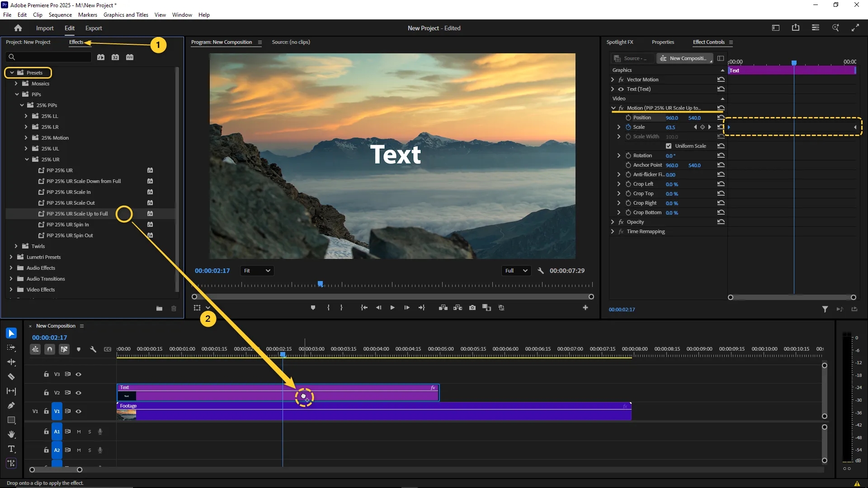Screen dimensions: 868x488
Task: Click Play in Program monitor
Action: (x=392, y=308)
